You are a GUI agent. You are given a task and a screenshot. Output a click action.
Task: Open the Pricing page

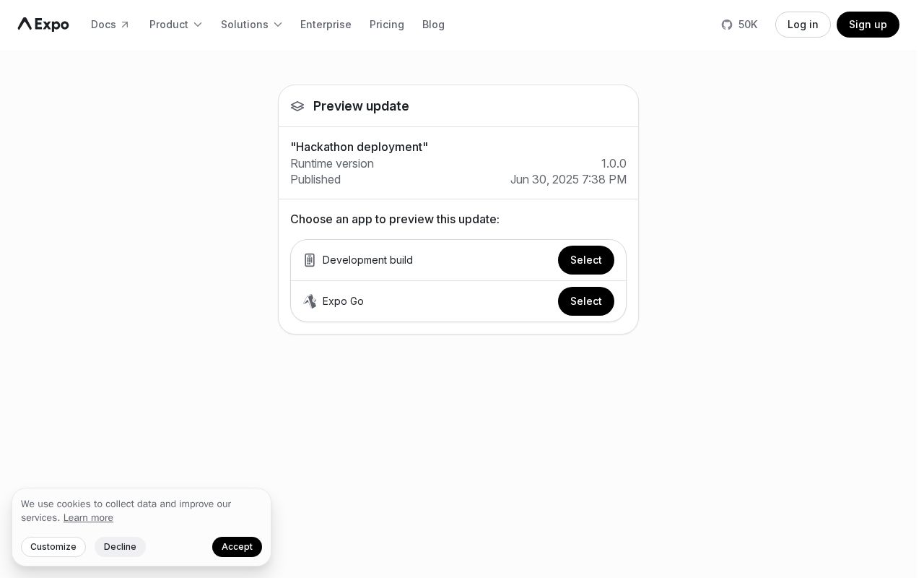(x=387, y=25)
